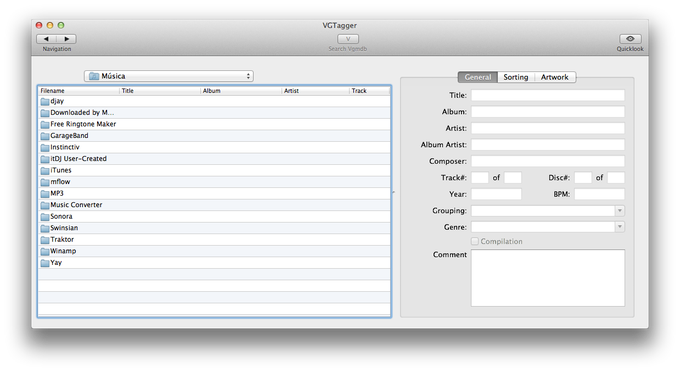Select the 'mflow' folder row
Viewport: 680px width, 372px height.
pos(214,182)
